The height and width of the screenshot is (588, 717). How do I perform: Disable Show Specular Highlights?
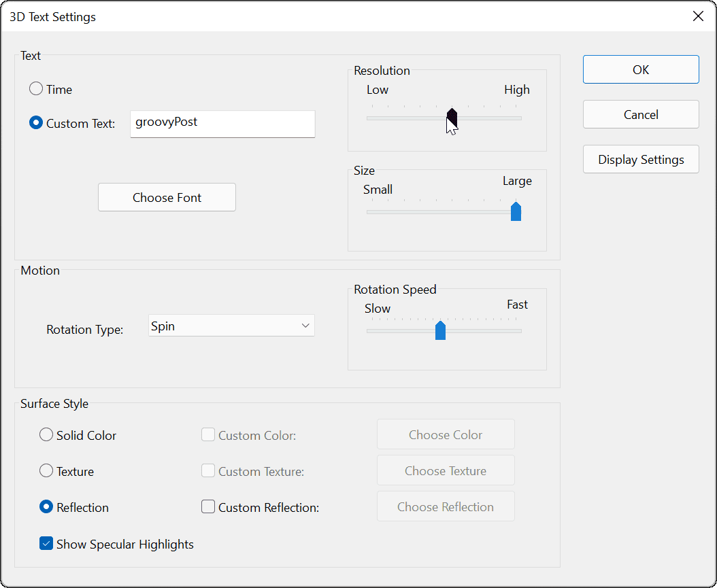[x=46, y=543]
